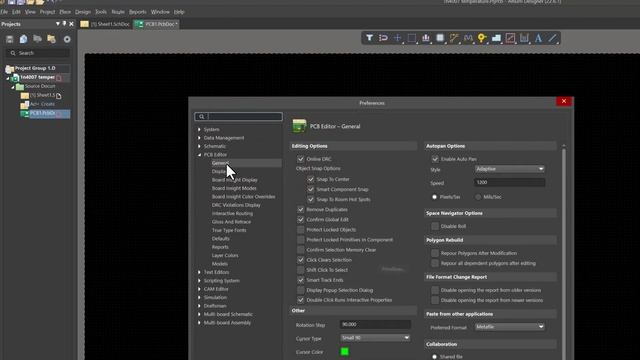This screenshot has height=360, width=640.
Task: Click the Autopan Speed input field
Action: click(x=510, y=182)
